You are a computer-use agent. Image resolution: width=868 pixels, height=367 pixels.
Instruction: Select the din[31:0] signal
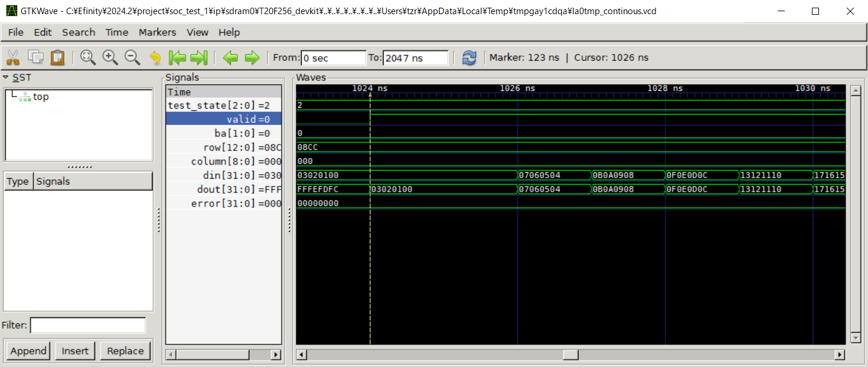224,175
